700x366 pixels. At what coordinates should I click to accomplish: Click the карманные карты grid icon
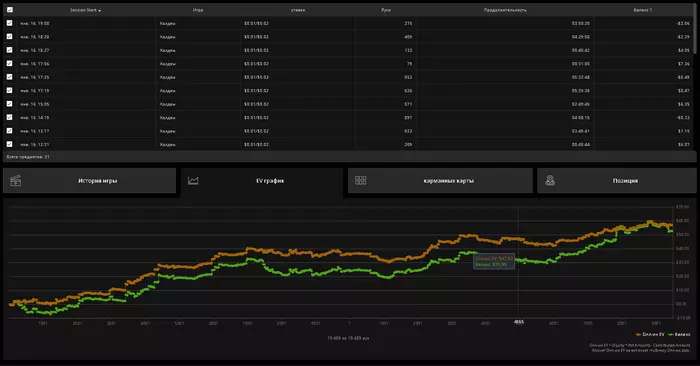pyautogui.click(x=361, y=180)
